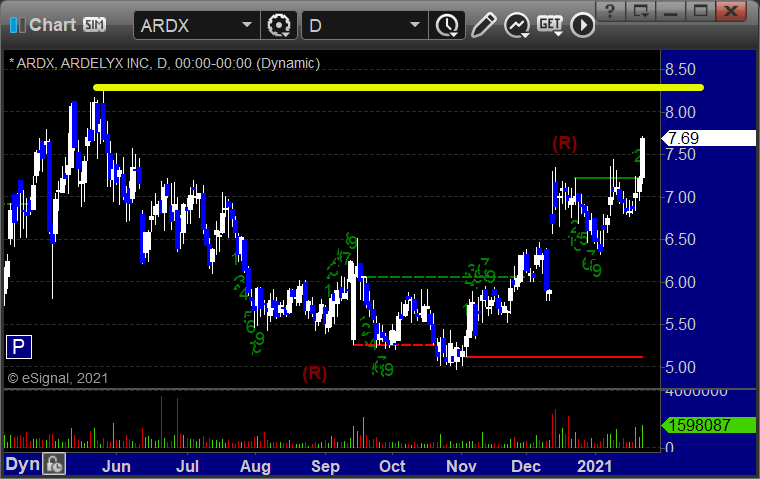This screenshot has width=760, height=479.
Task: Click the P pattern button
Action: pyautogui.click(x=19, y=347)
